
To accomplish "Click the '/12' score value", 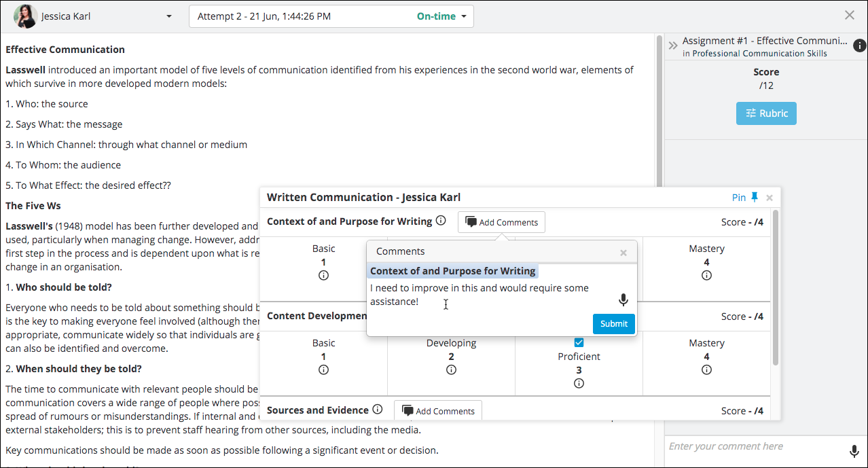I will pyautogui.click(x=766, y=86).
